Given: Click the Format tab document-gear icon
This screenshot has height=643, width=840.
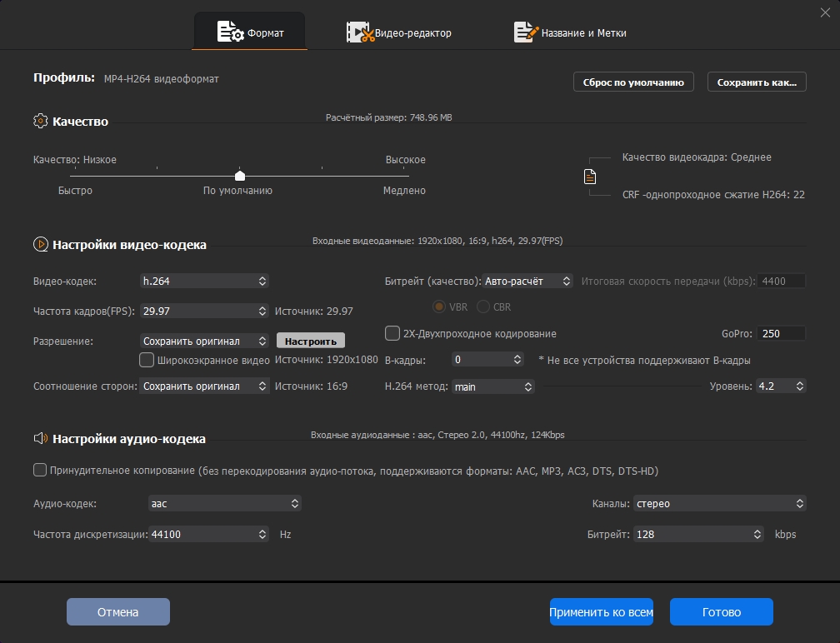Looking at the screenshot, I should 230,32.
